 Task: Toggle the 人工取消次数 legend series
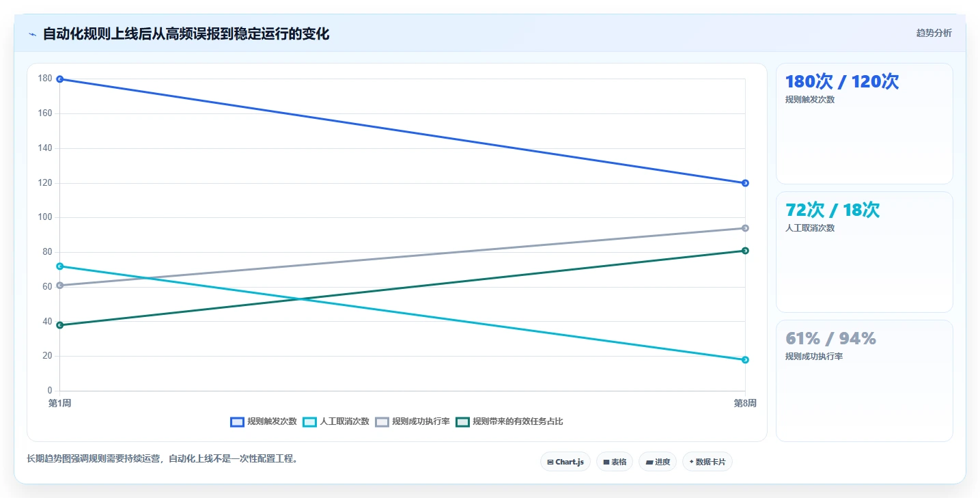click(335, 421)
